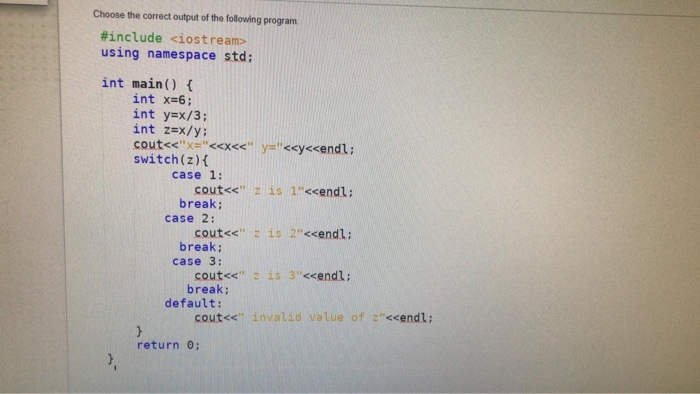Click the 'int main() {' line
700x394 pixels.
[147, 83]
